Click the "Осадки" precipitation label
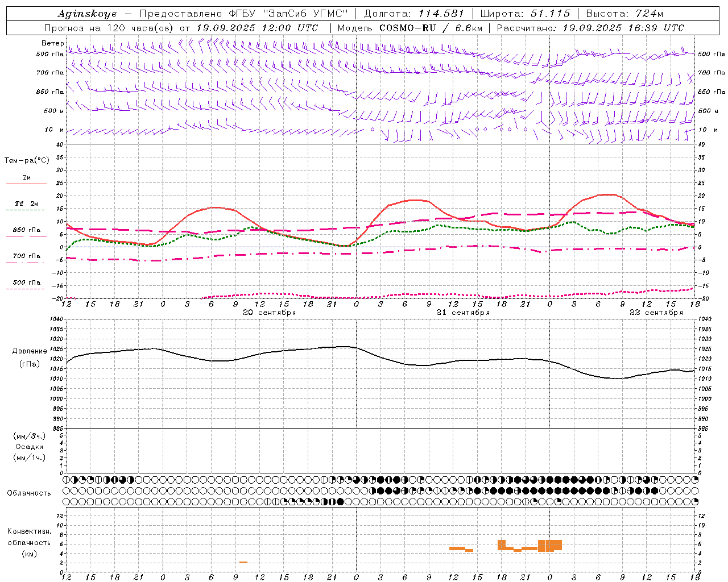Screen dimensions: 728x582 click(x=29, y=447)
